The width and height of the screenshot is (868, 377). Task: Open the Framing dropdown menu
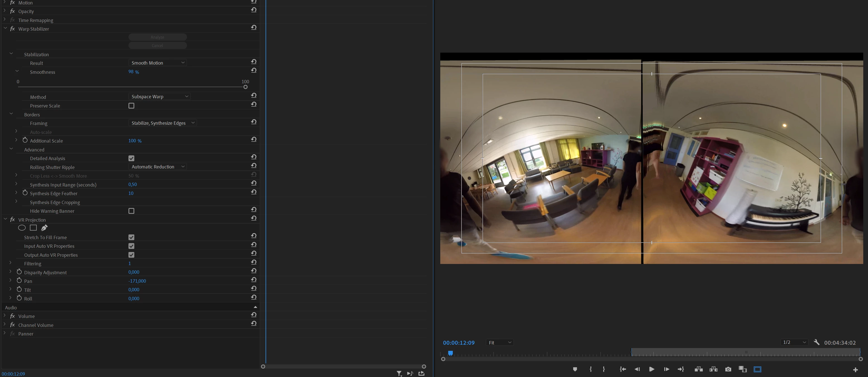click(163, 123)
